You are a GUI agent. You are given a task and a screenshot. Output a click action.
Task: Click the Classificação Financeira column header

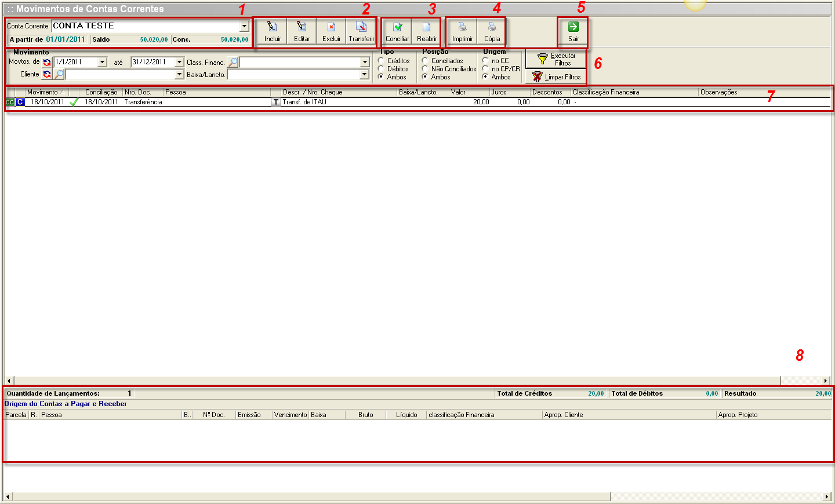click(x=634, y=92)
